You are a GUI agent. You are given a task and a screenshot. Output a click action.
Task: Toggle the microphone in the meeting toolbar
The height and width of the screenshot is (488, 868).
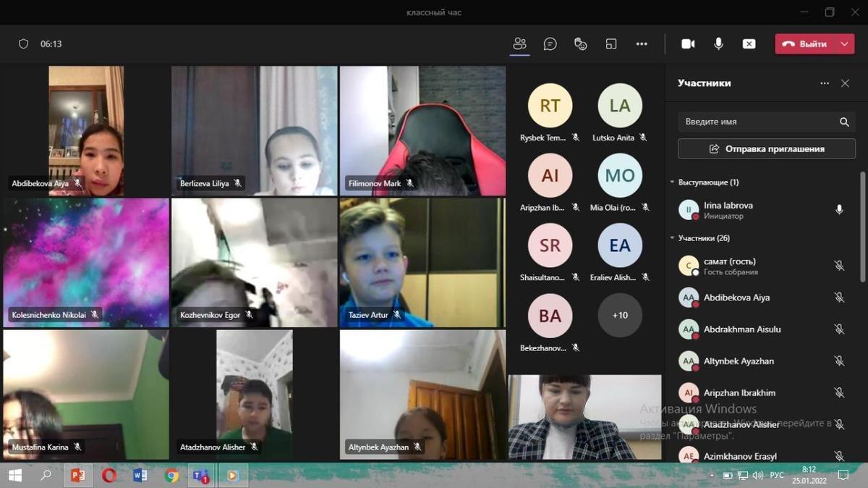coord(718,44)
